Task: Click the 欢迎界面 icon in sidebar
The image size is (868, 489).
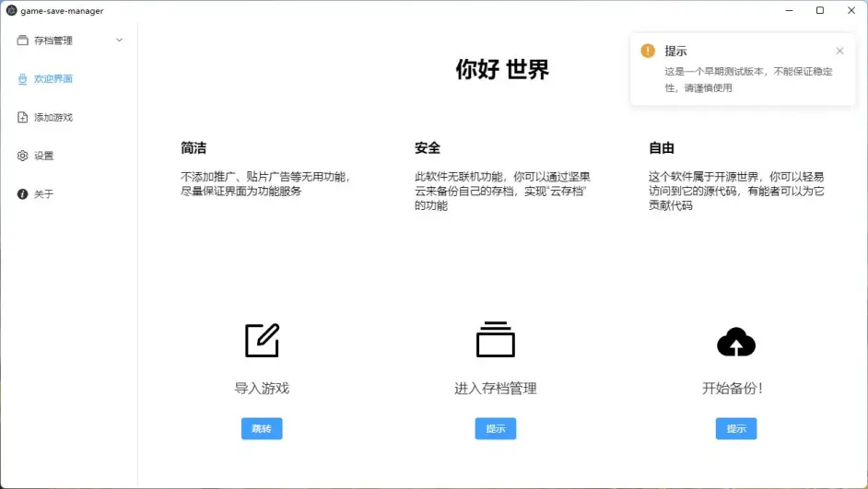Action: 22,79
